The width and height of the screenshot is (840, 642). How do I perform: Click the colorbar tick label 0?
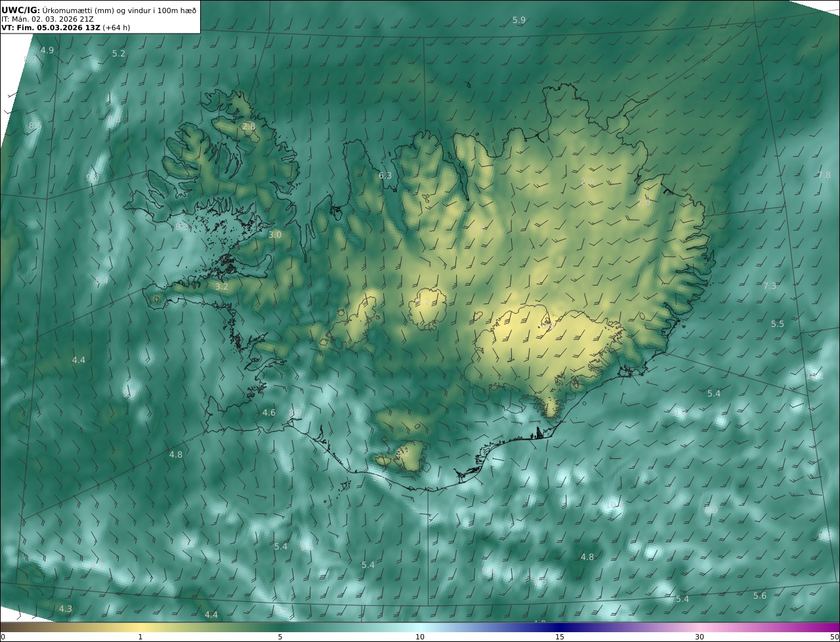click(x=3, y=637)
